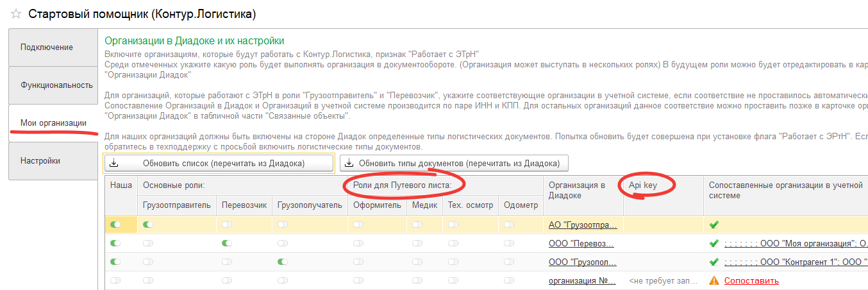Click the Api key column header
The width and height of the screenshot is (868, 290).
click(x=663, y=196)
